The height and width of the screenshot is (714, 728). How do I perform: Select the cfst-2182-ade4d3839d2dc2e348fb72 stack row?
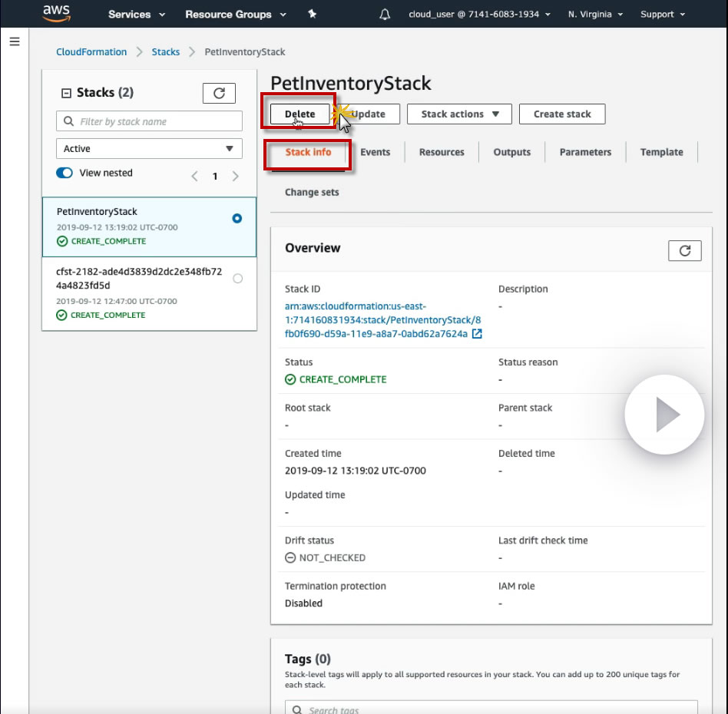149,293
